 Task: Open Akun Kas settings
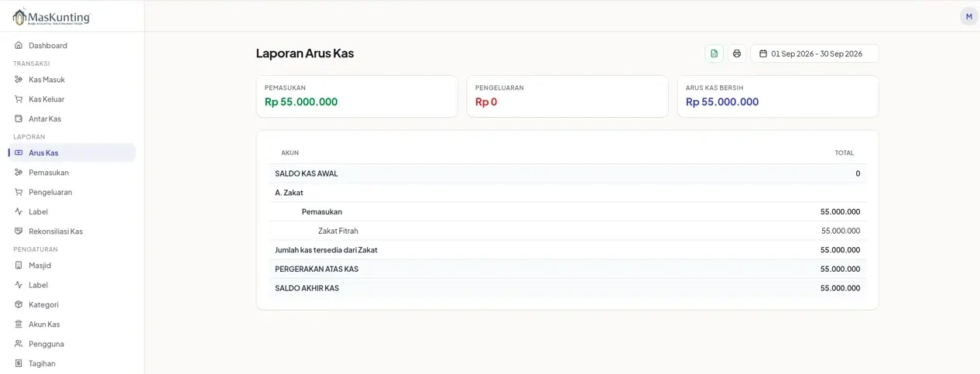click(x=72, y=324)
